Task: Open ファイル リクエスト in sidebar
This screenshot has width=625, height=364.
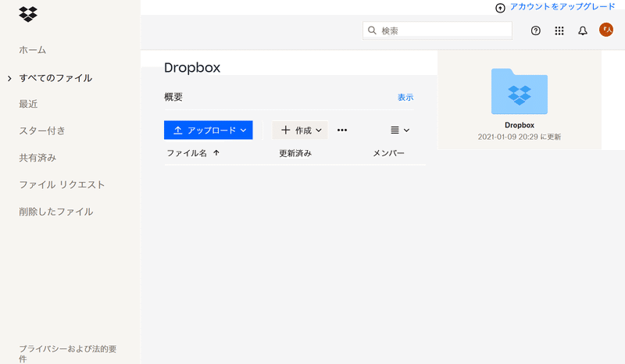Action: pos(62,184)
